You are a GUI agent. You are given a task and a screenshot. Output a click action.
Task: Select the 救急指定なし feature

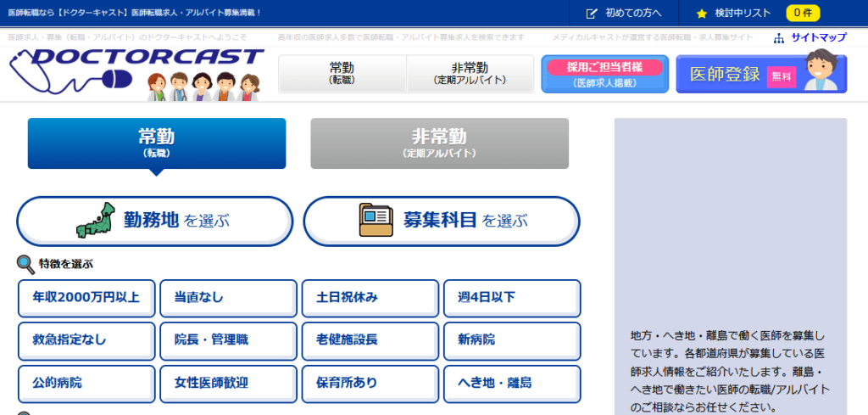pyautogui.click(x=87, y=341)
